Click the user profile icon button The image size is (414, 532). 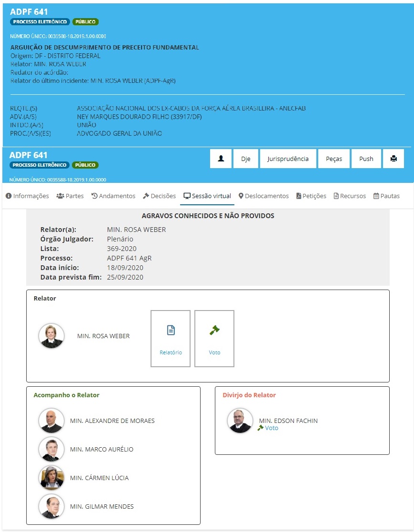tap(221, 159)
